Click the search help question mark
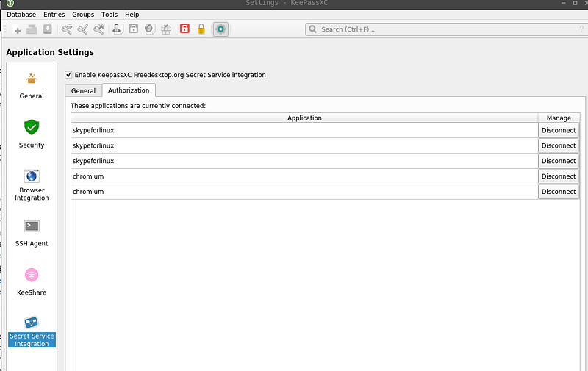 [581, 29]
